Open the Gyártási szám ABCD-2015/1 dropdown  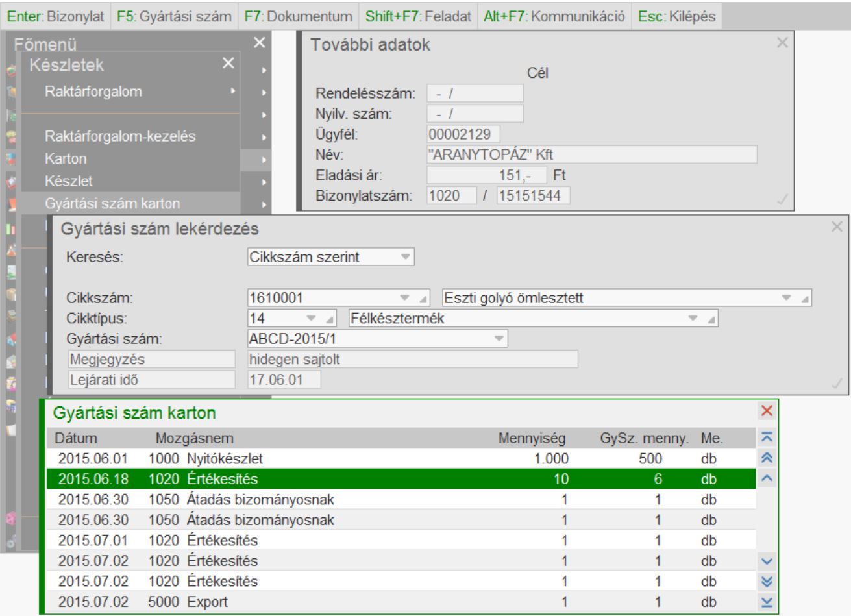coord(499,339)
